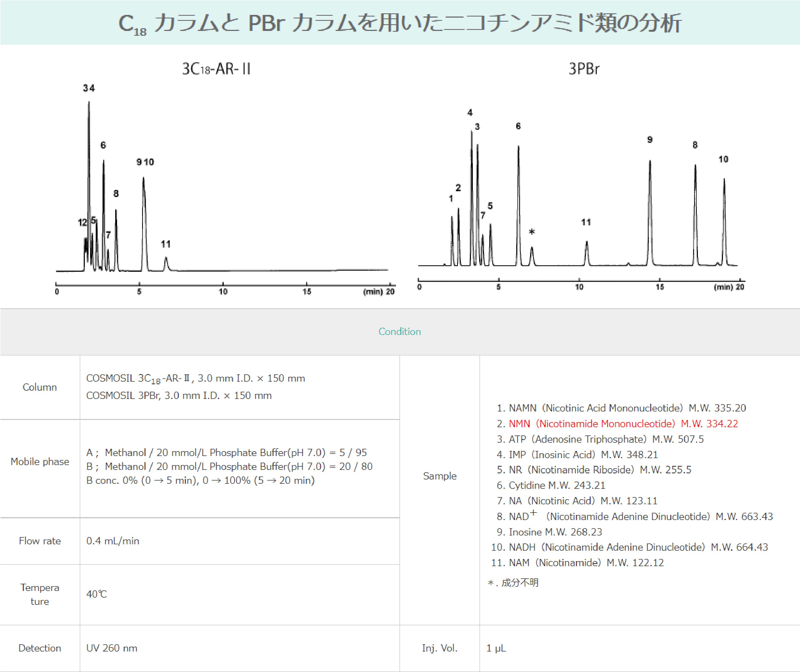The height and width of the screenshot is (672, 800).
Task: Click the Sample column header cell
Action: 439,476
